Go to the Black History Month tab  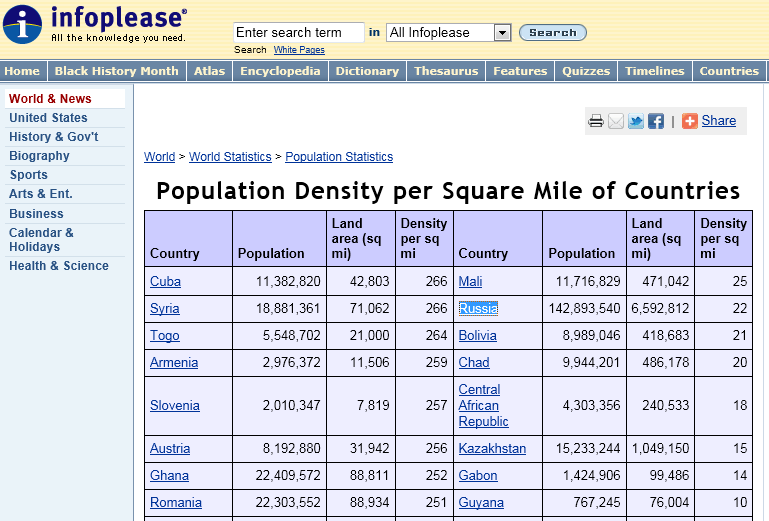pyautogui.click(x=116, y=71)
